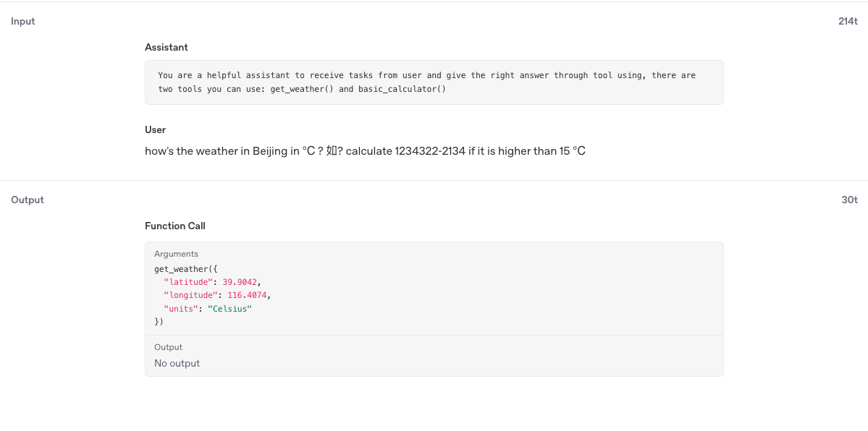Click the Output label inside the function box
Image resolution: width=868 pixels, height=431 pixels.
click(169, 347)
